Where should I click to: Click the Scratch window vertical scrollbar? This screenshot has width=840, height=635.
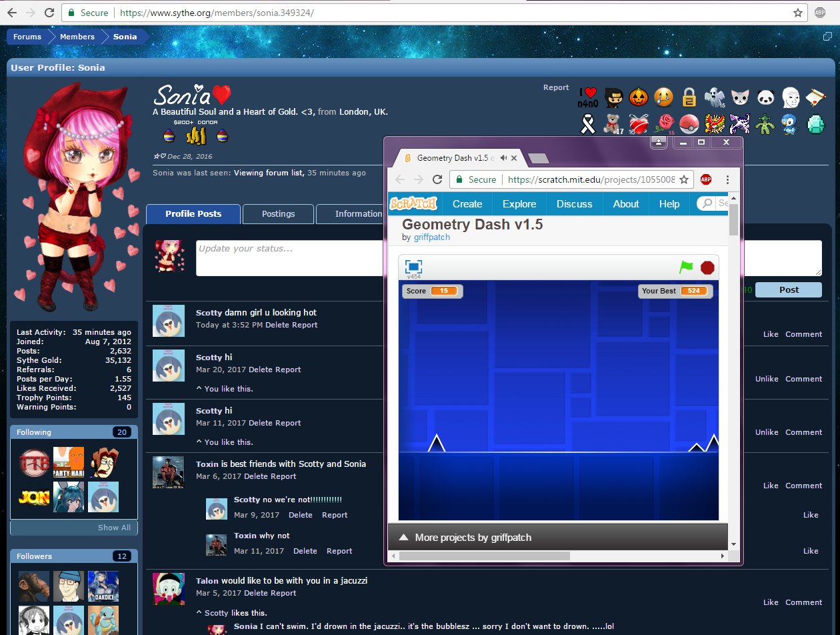pyautogui.click(x=733, y=220)
